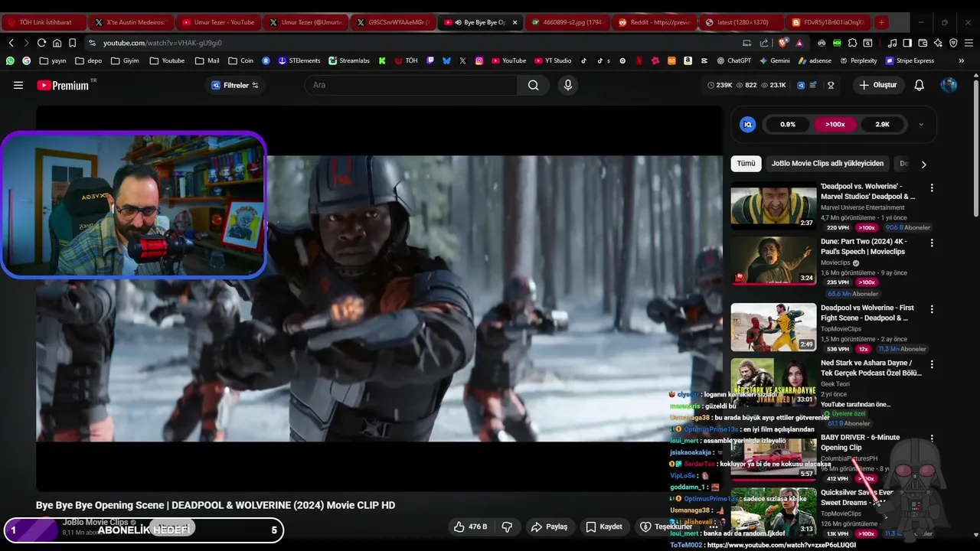The width and height of the screenshot is (980, 551).
Task: Reload the page with the refresh icon
Action: click(x=41, y=43)
